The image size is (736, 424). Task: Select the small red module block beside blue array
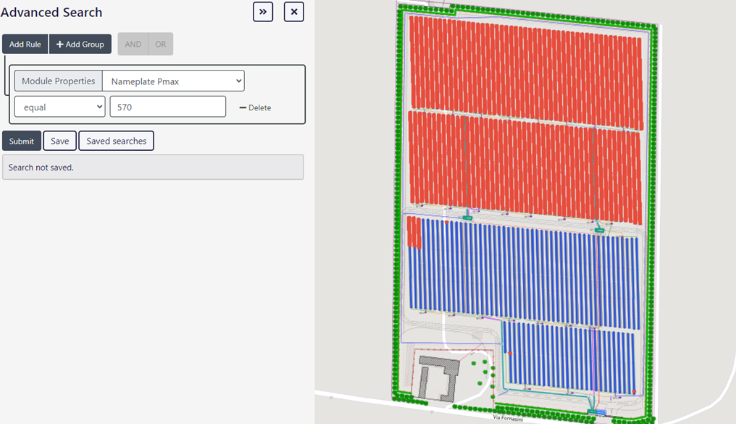coord(414,232)
